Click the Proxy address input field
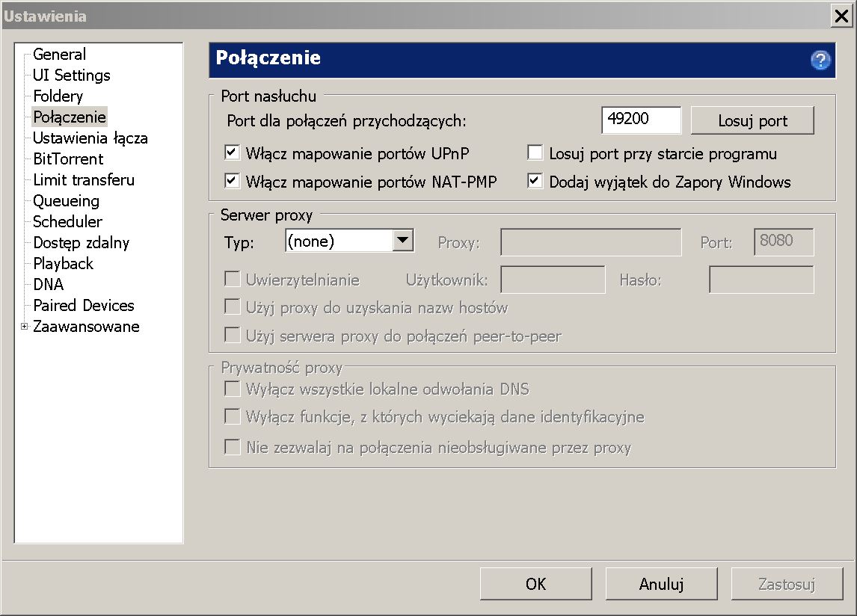This screenshot has width=857, height=616. (591, 242)
